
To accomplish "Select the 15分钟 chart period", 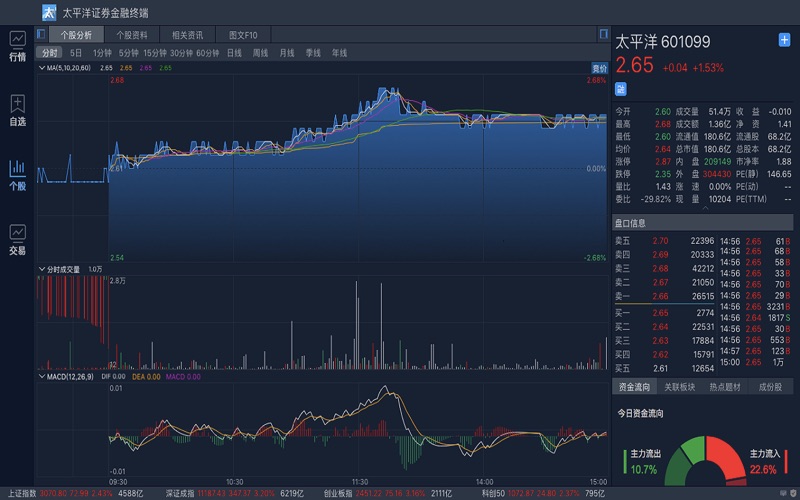I will point(155,53).
